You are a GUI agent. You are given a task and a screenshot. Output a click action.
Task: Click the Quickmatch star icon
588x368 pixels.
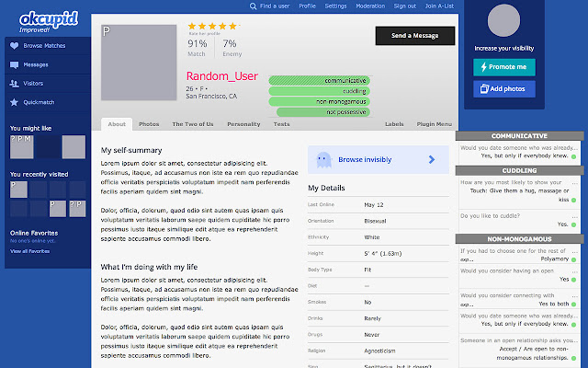click(15, 101)
